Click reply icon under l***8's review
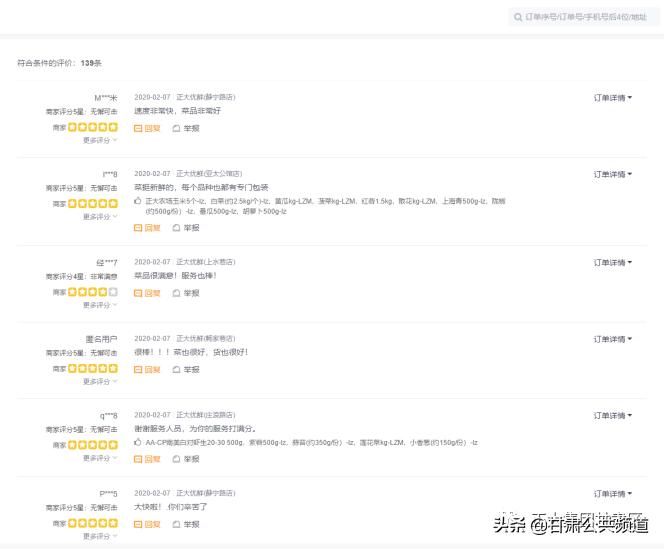The width and height of the screenshot is (664, 549). click(x=138, y=228)
